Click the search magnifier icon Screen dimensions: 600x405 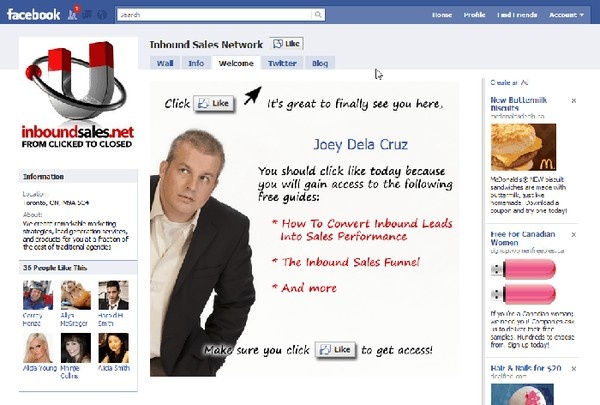[x=318, y=16]
